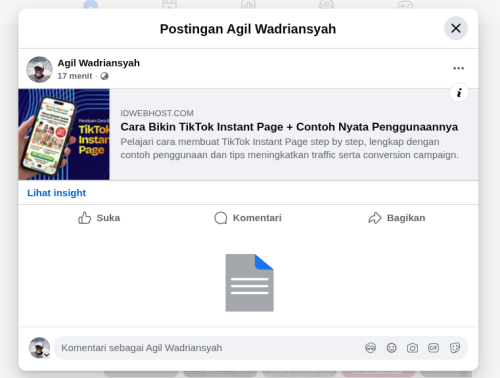The height and width of the screenshot is (378, 500).
Task: Open the Agil Wadriansyah profile name
Action: (98, 63)
